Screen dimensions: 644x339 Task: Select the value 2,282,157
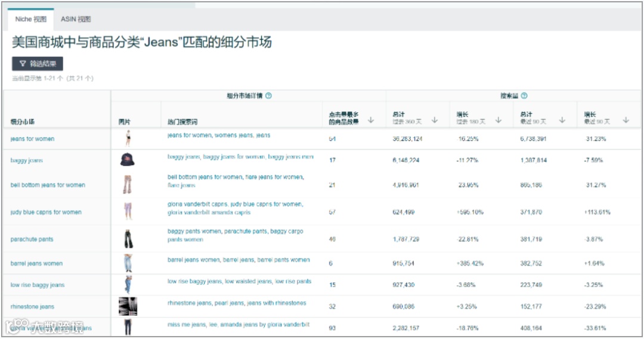point(406,328)
